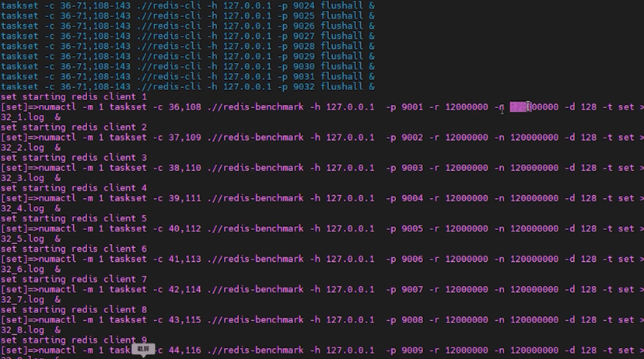The image size is (644, 359).
Task: Click 'redis-benchmark' in port 9003 line
Action: pyautogui.click(x=262, y=168)
